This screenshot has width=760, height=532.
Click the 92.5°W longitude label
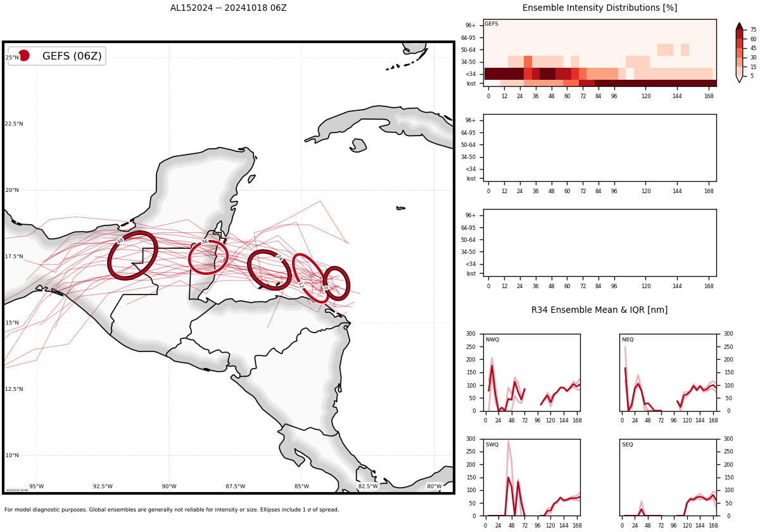click(x=103, y=486)
